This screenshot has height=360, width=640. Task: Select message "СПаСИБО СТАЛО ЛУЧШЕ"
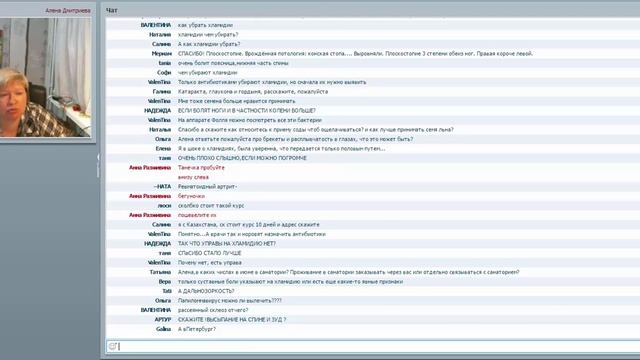pyautogui.click(x=209, y=253)
